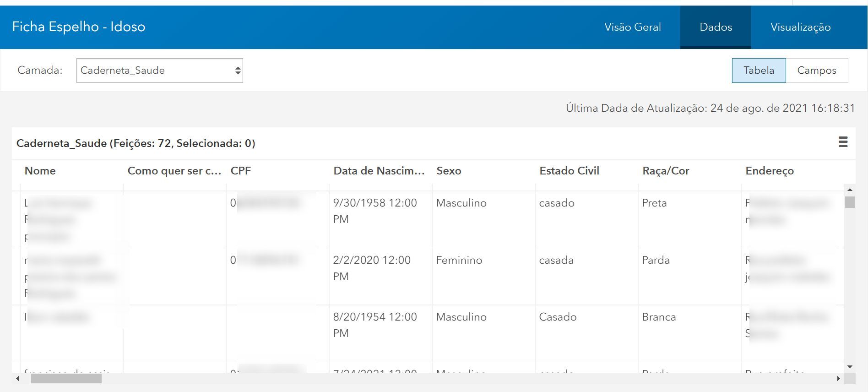This screenshot has height=392, width=868.
Task: Switch to the Campos view toggle
Action: click(817, 71)
